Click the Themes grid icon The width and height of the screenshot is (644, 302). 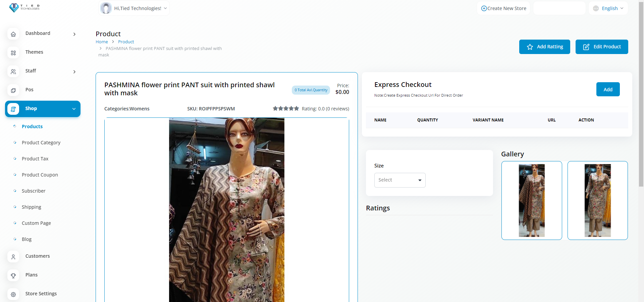13,53
